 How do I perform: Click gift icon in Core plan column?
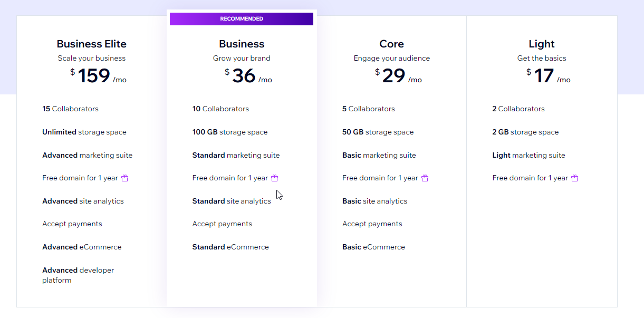tap(425, 178)
